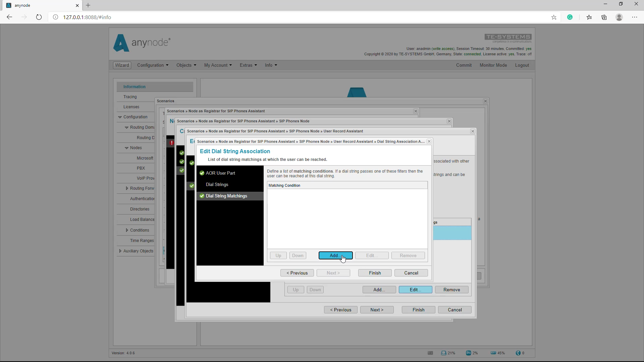Viewport: 644px width, 362px height.
Task: Click the TE-SYSTEMS logo
Action: [508, 38]
